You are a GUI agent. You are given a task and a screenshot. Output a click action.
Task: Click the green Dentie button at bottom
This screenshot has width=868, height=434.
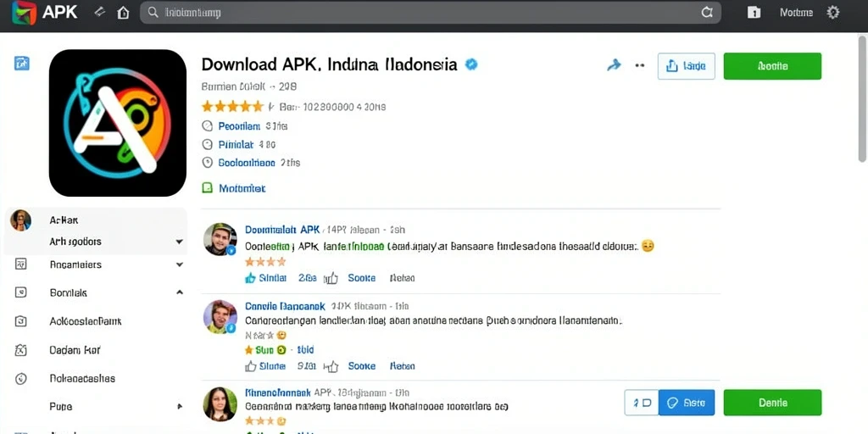click(772, 403)
